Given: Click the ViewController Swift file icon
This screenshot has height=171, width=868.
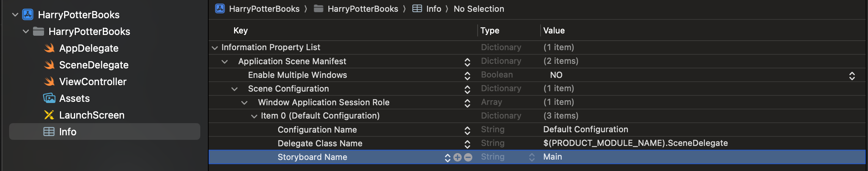Looking at the screenshot, I should pos(49,81).
